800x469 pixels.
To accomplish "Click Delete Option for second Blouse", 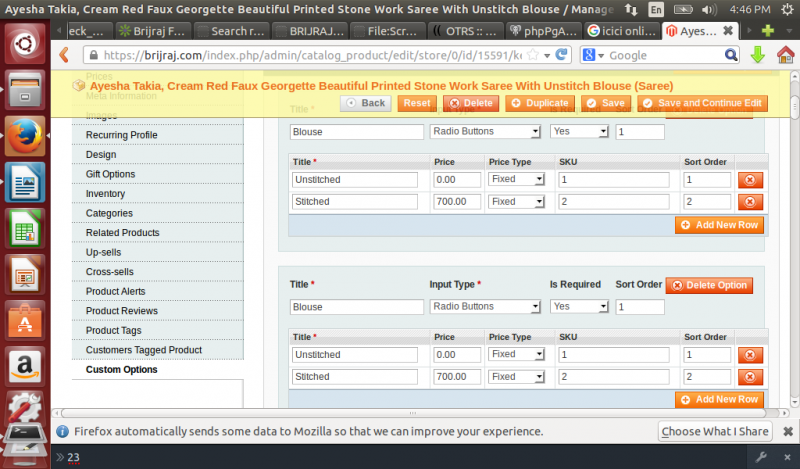I will 709,285.
